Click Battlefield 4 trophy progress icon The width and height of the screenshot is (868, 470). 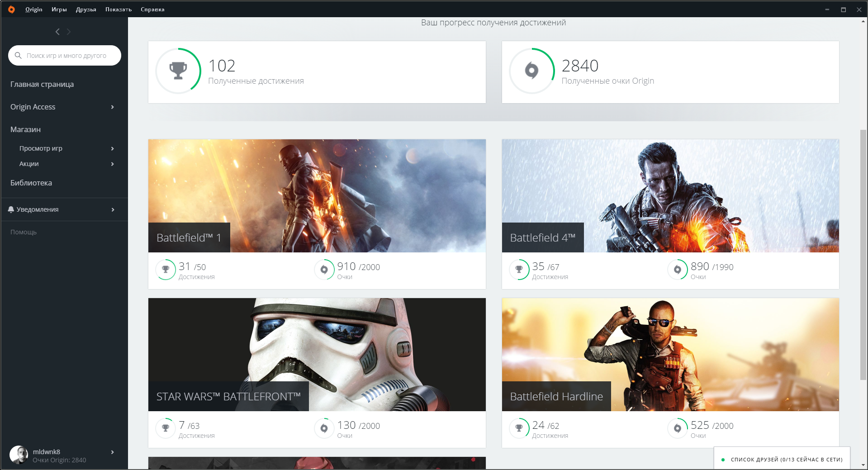tap(519, 270)
